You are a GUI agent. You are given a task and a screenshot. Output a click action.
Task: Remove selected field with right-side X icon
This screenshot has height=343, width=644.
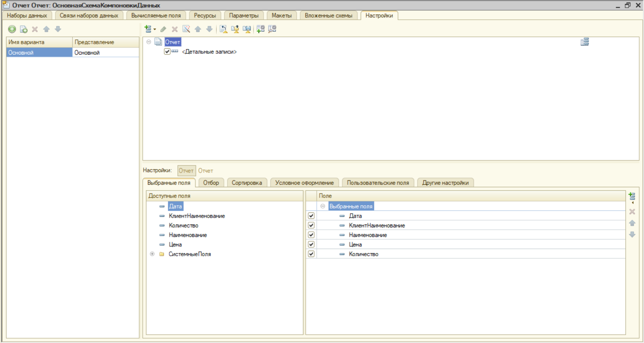632,212
